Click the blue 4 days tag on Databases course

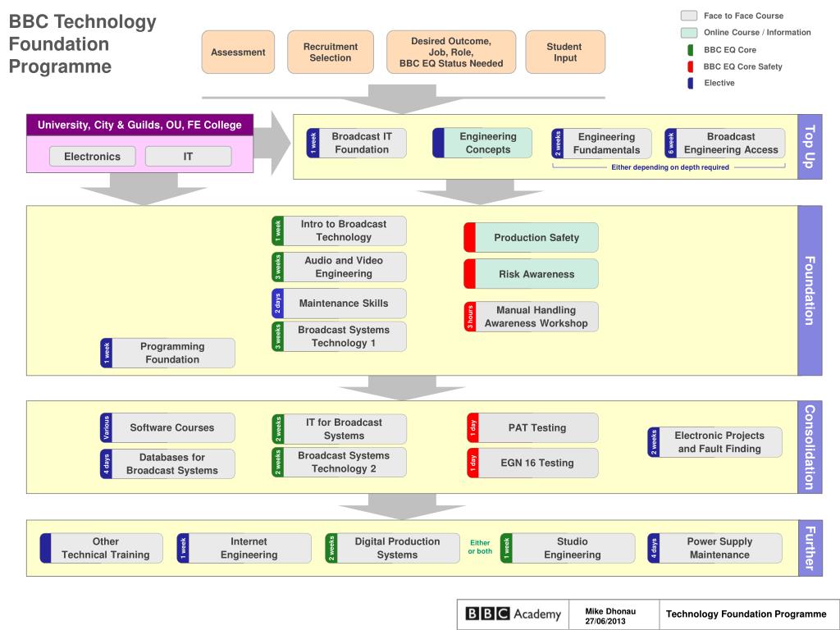106,464
